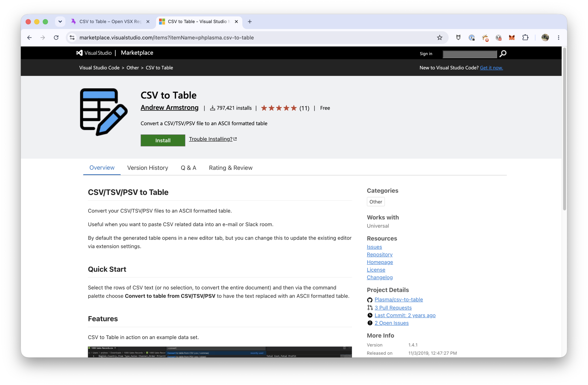Close the Open VSX Registry tab
Image resolution: width=588 pixels, height=385 pixels.
148,22
